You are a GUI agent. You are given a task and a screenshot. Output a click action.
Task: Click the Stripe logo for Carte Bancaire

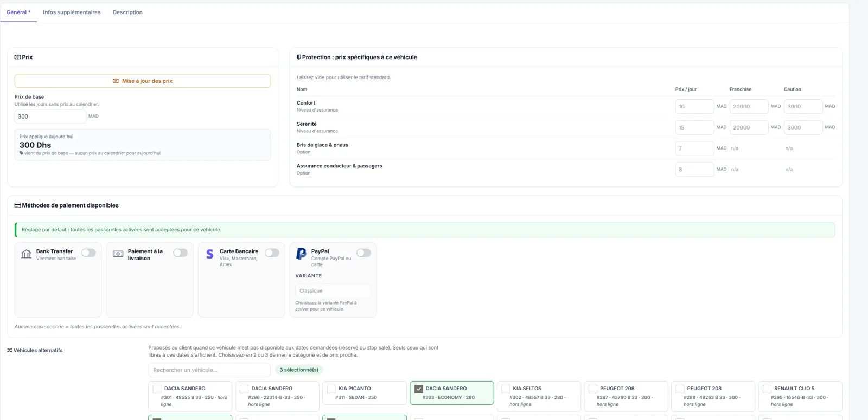coord(210,254)
